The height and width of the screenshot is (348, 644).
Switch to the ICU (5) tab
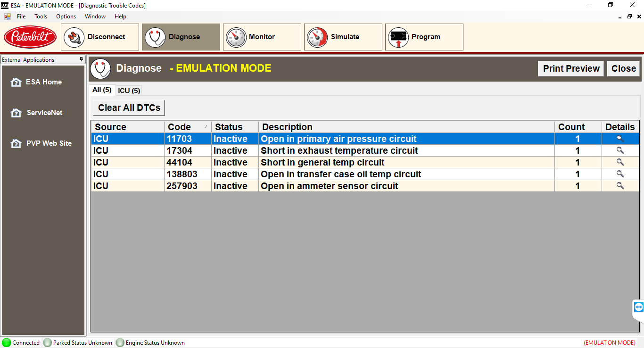click(x=129, y=91)
